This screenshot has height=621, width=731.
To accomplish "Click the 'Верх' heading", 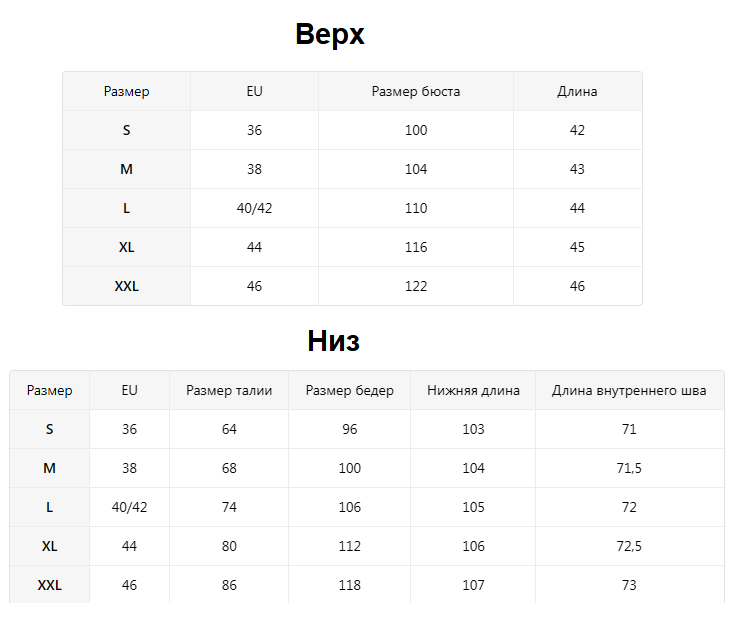I will point(330,34).
